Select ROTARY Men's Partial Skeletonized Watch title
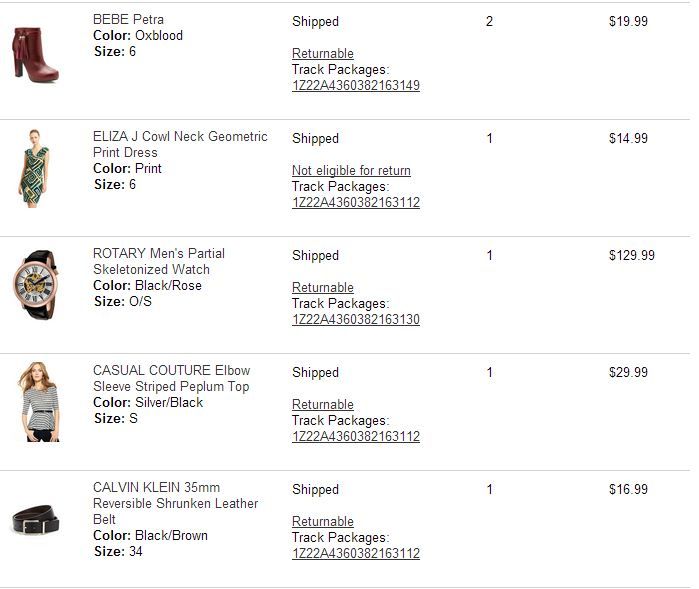 coord(159,261)
